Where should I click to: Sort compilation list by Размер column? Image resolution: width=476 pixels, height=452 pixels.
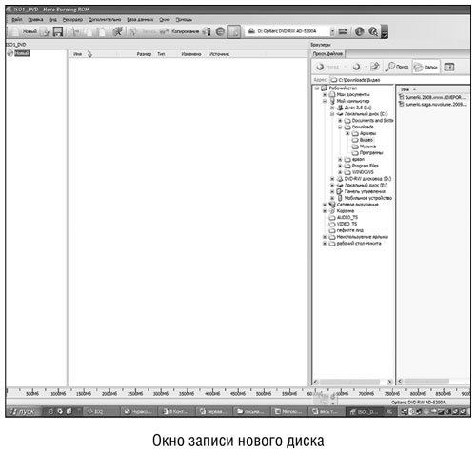(144, 54)
